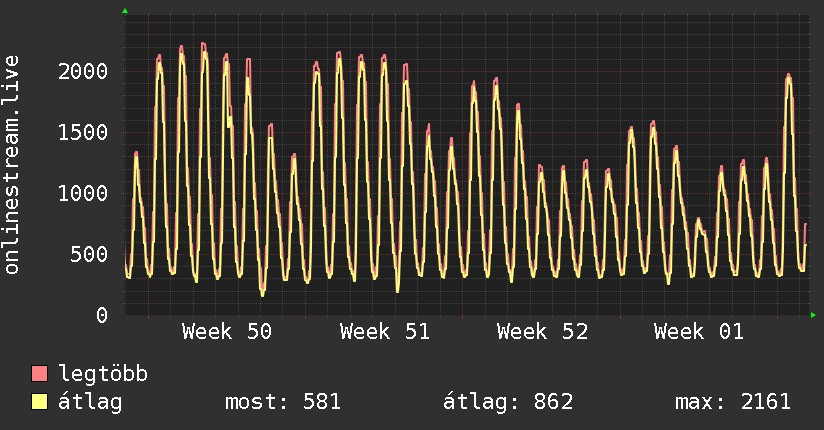Click the yellow átlag legend color swatch
The height and width of the screenshot is (430, 824).
[x=40, y=402]
